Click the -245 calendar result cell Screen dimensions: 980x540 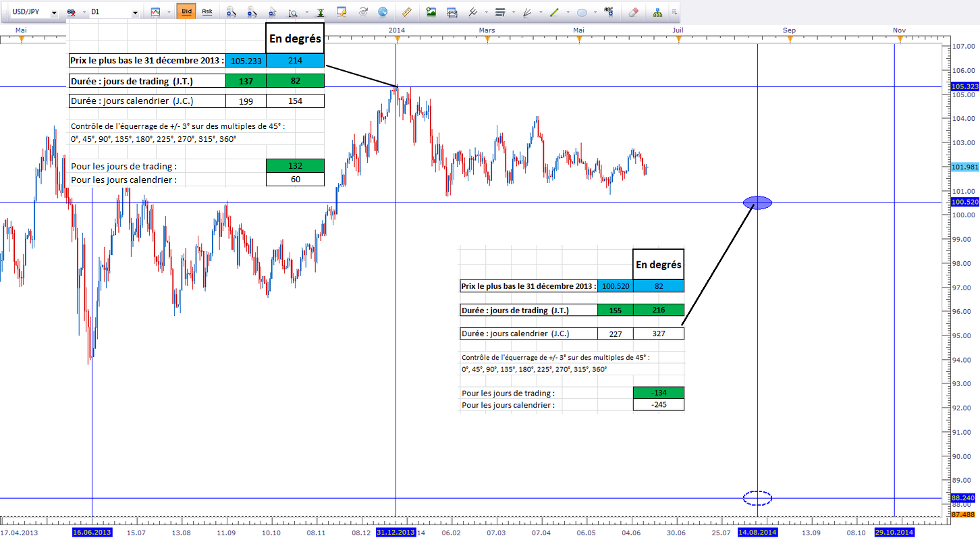(659, 405)
